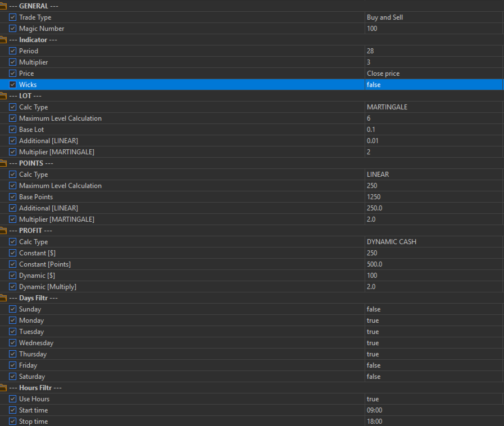Edit the Indicator Multiplier value 3
Image resolution: width=504 pixels, height=426 pixels.
(434, 62)
